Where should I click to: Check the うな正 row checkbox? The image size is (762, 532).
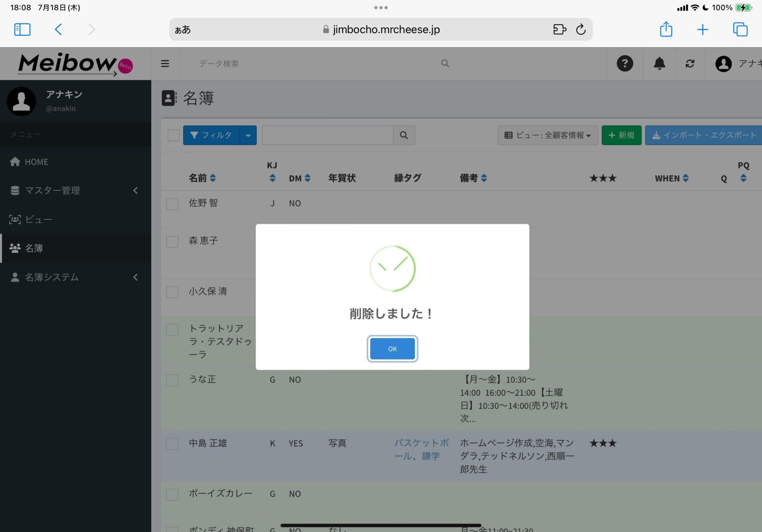pyautogui.click(x=172, y=380)
